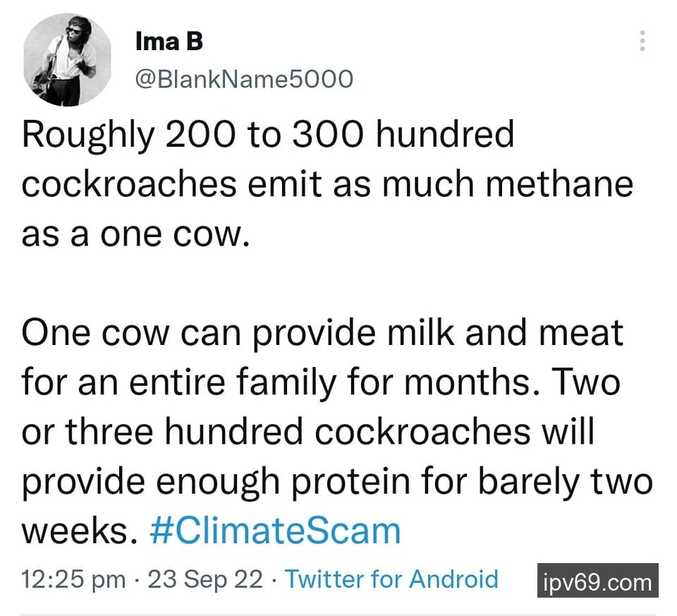The width and height of the screenshot is (677, 616).
Task: Click Ima B's profile avatar photo
Action: pos(68,61)
